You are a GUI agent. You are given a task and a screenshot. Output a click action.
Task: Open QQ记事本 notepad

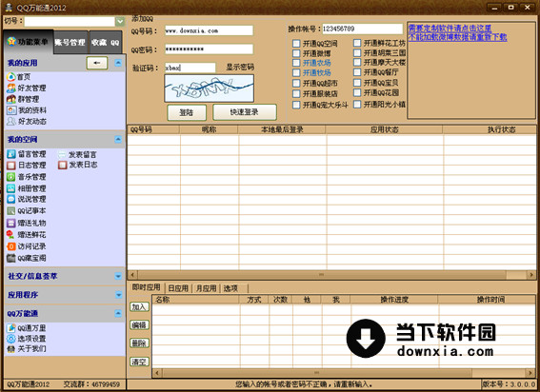pyautogui.click(x=26, y=210)
